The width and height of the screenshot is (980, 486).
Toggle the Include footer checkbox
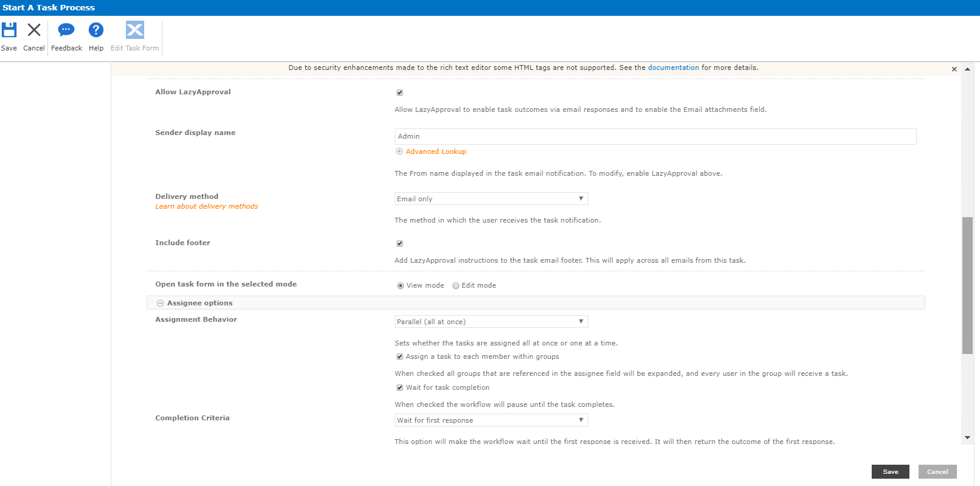pyautogui.click(x=400, y=243)
